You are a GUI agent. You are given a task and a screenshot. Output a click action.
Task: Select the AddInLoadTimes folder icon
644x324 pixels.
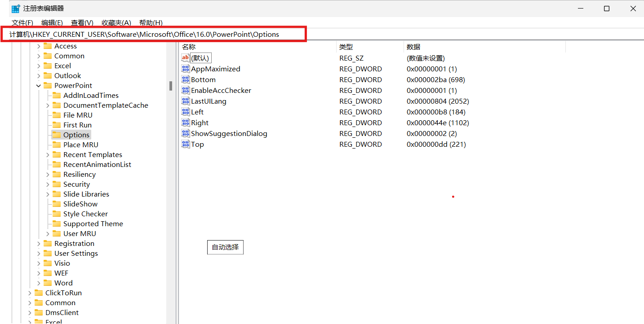pos(57,95)
